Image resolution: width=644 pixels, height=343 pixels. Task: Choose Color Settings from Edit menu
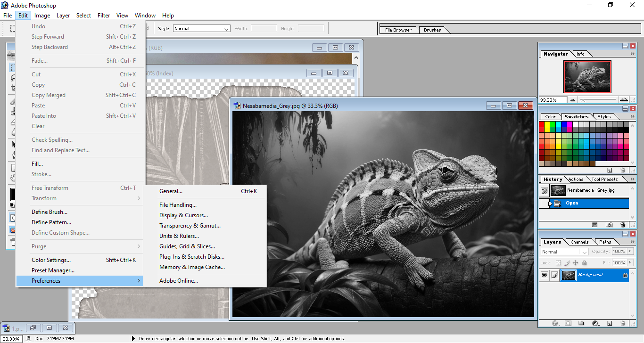pyautogui.click(x=51, y=260)
